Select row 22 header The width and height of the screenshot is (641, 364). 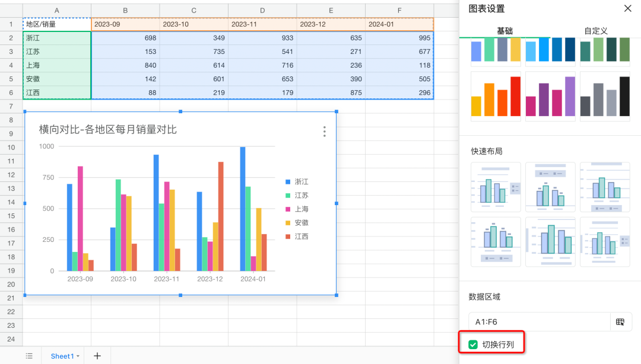pos(11,312)
